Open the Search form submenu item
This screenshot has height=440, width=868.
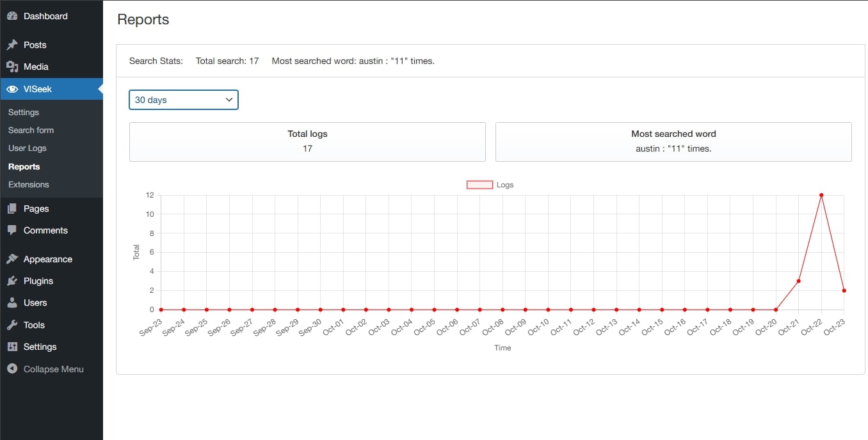coord(31,130)
